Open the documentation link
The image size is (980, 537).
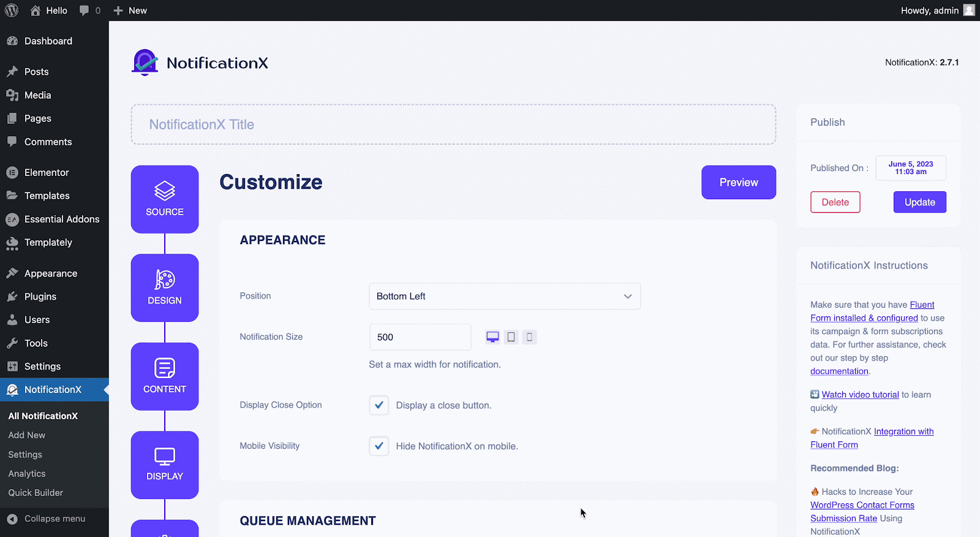click(x=839, y=371)
